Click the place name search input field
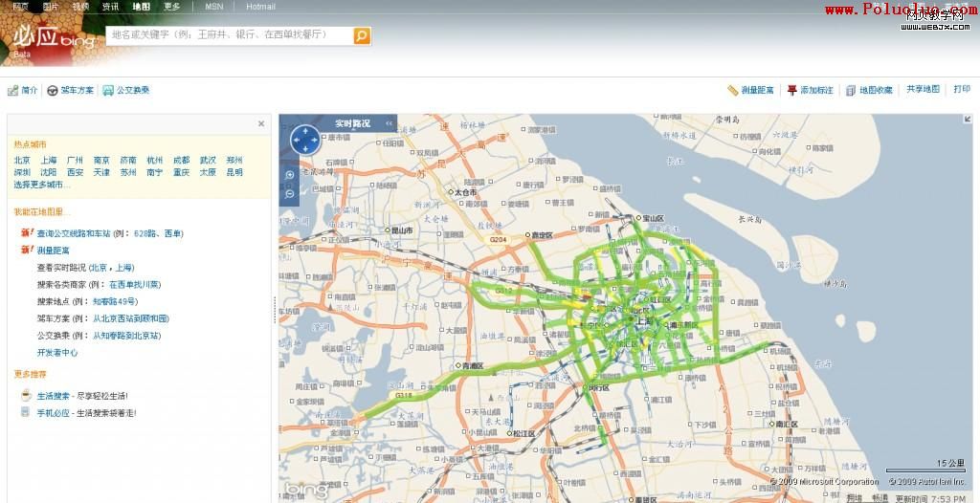Viewport: 980px width, 503px height. click(x=228, y=35)
